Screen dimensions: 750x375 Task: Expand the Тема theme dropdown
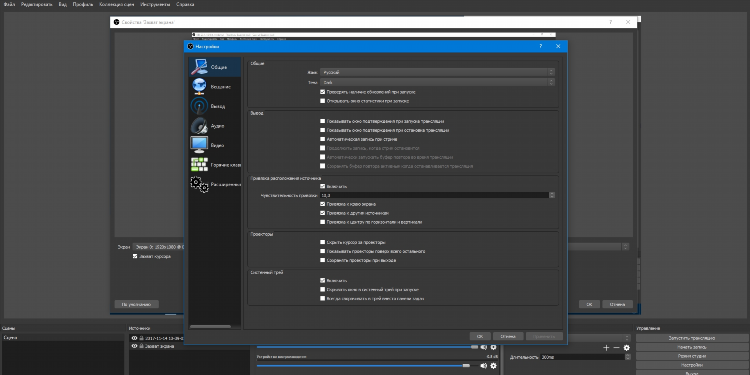click(437, 82)
